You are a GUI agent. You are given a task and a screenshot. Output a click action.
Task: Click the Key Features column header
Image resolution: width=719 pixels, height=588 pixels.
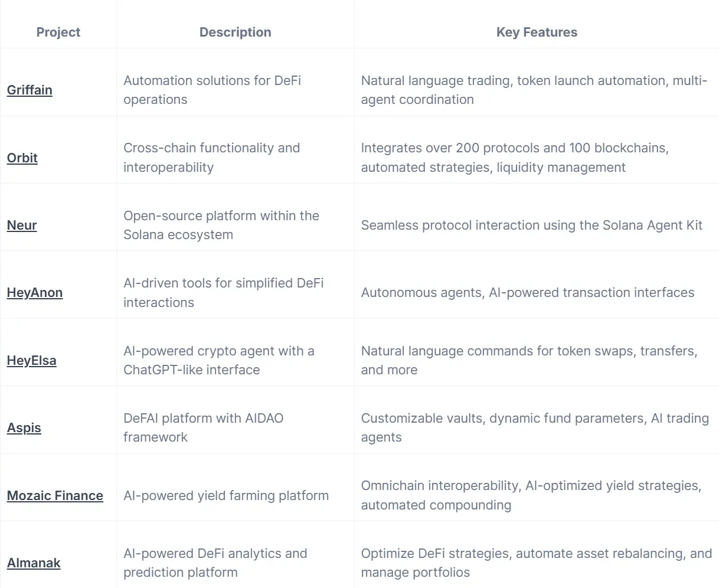[537, 32]
